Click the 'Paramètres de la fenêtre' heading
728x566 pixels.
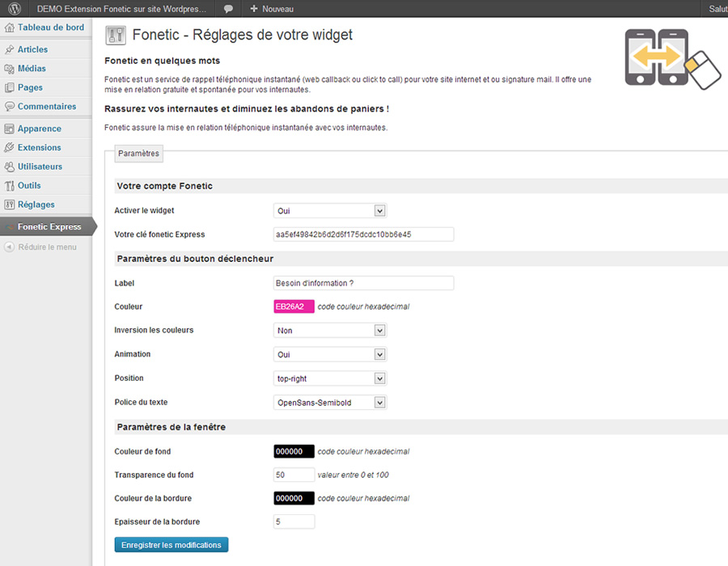coord(171,427)
